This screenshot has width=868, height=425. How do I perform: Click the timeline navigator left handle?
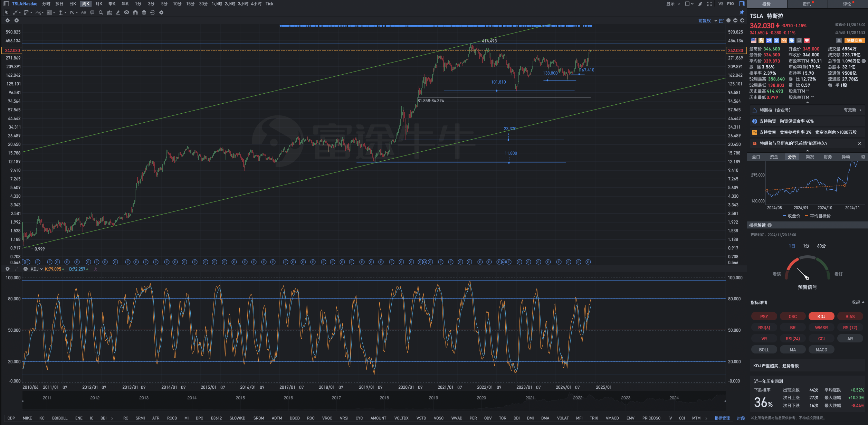tap(23, 401)
